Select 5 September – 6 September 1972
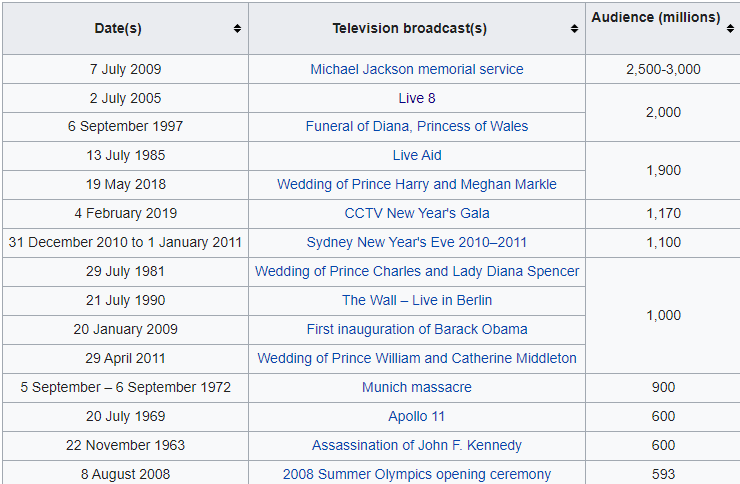 point(126,387)
